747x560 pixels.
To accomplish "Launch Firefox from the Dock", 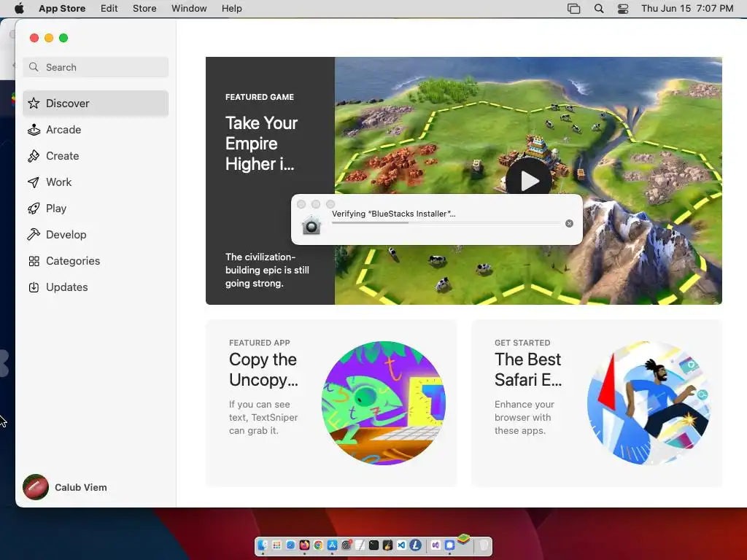I will (304, 545).
